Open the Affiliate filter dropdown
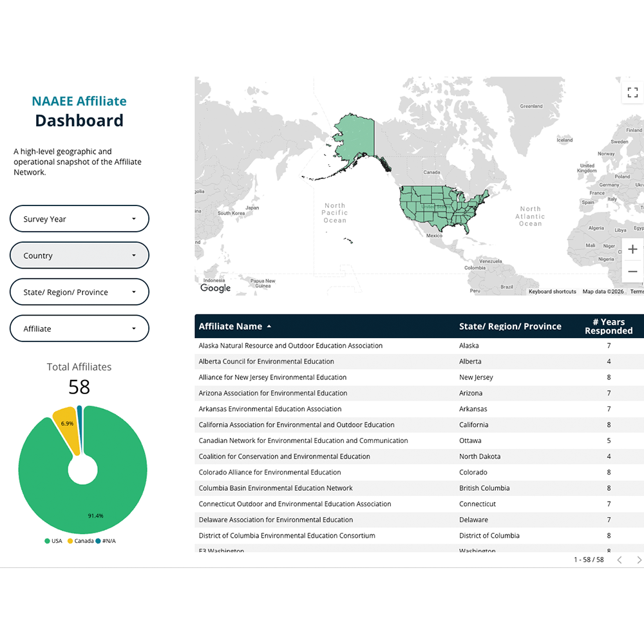644x644 pixels. pyautogui.click(x=79, y=328)
